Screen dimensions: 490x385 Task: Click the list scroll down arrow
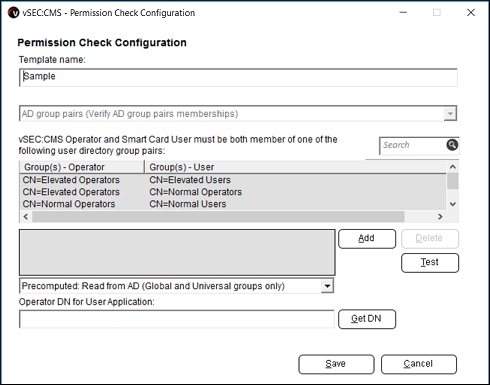click(x=453, y=204)
